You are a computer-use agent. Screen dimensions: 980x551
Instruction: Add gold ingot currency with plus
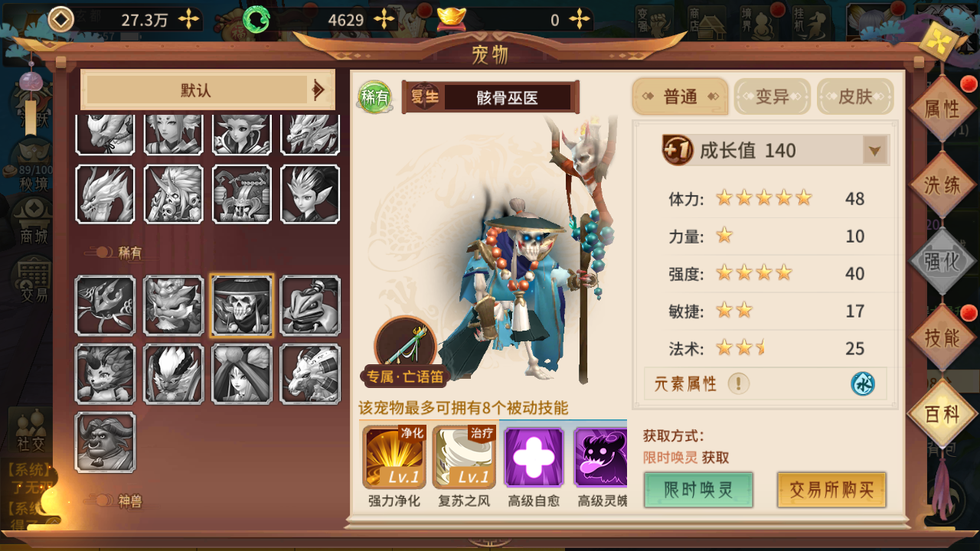coord(581,19)
